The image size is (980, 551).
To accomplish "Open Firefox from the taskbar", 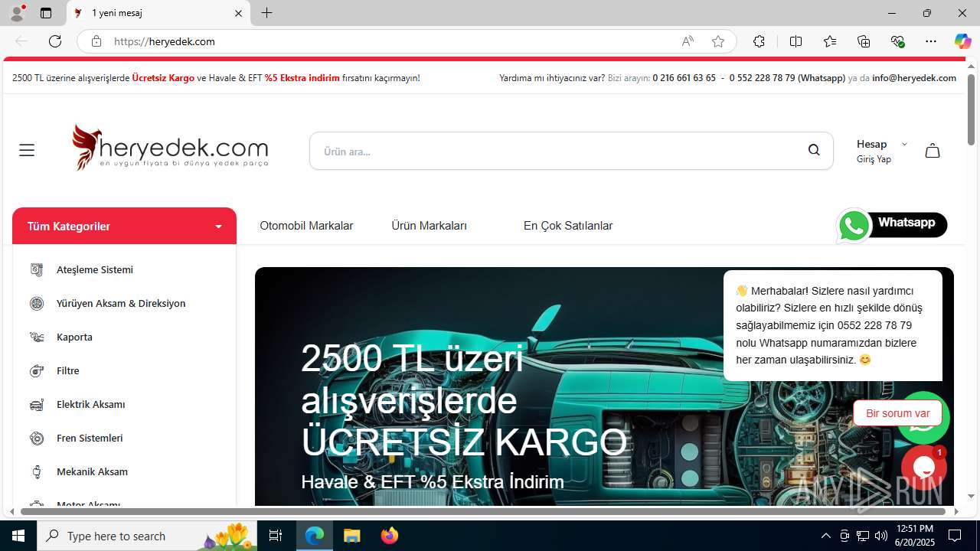I will [x=390, y=536].
